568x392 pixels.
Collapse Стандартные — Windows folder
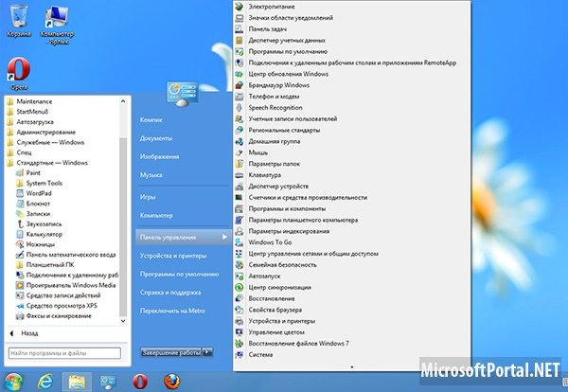pos(47,163)
